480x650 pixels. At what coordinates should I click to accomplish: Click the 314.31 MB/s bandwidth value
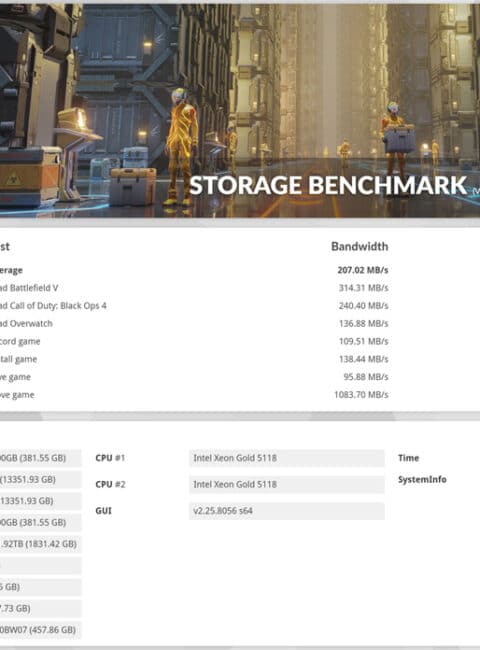point(364,288)
